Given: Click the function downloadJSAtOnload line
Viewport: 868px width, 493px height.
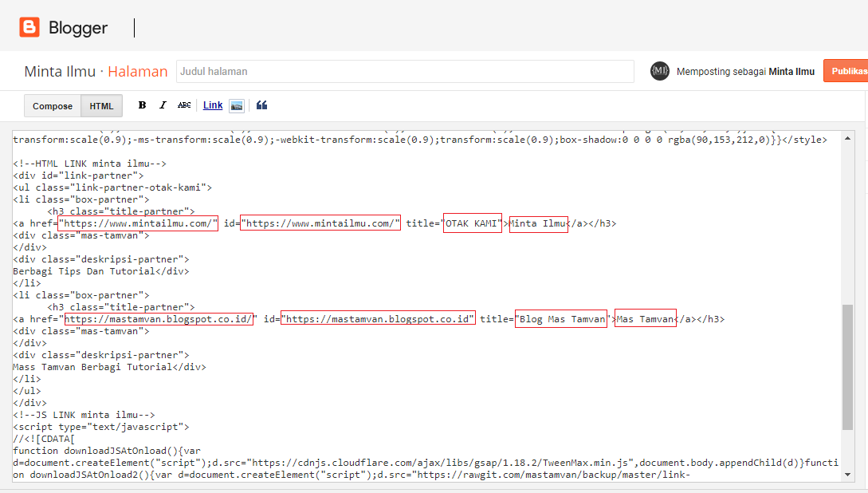Looking at the screenshot, I should [107, 451].
